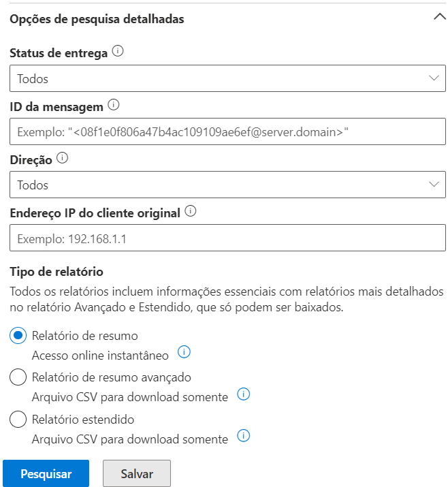Open the Status de entrega dropdown
Screen dimensions: 448x487
coord(227,78)
